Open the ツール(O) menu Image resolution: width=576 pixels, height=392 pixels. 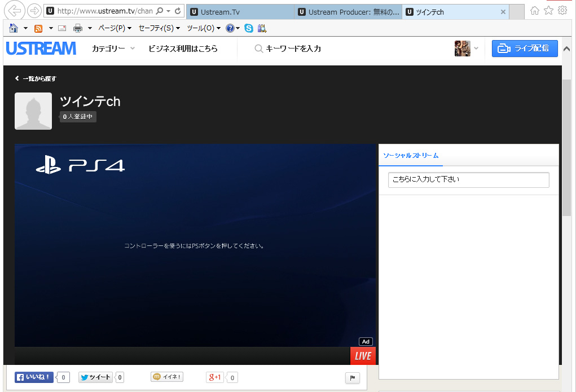coord(204,28)
